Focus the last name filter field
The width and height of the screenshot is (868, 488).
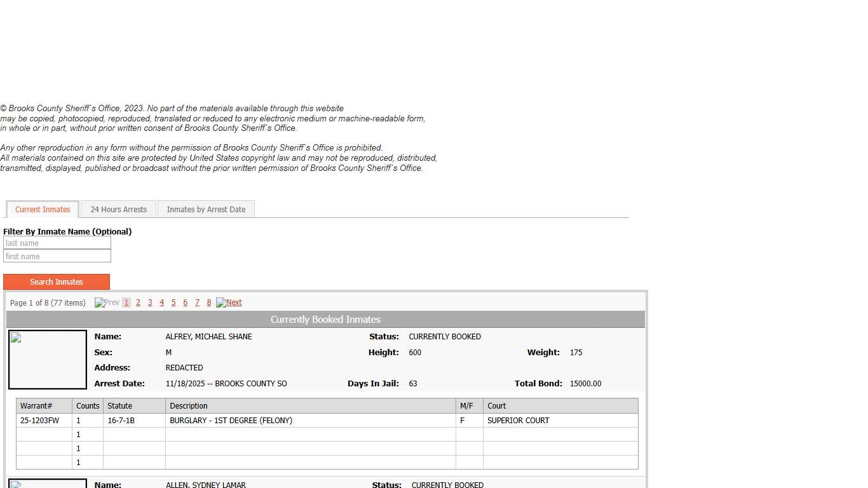[57, 243]
